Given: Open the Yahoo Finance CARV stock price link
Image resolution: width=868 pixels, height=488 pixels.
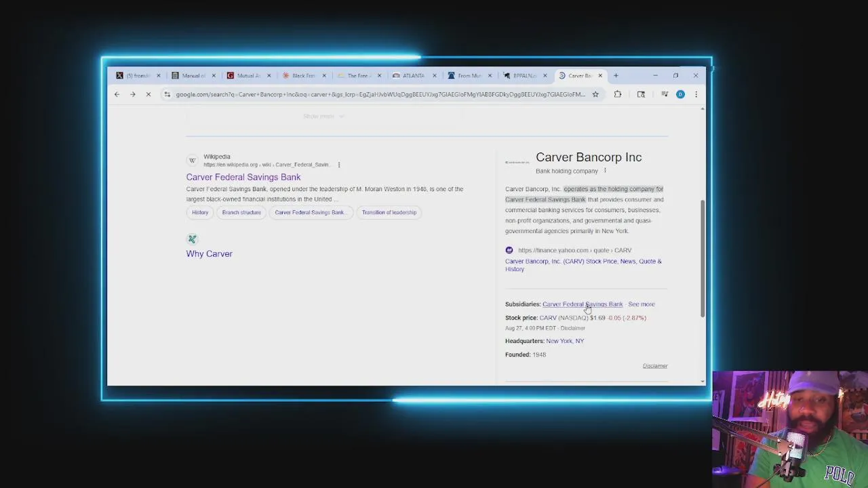Looking at the screenshot, I should tap(583, 265).
